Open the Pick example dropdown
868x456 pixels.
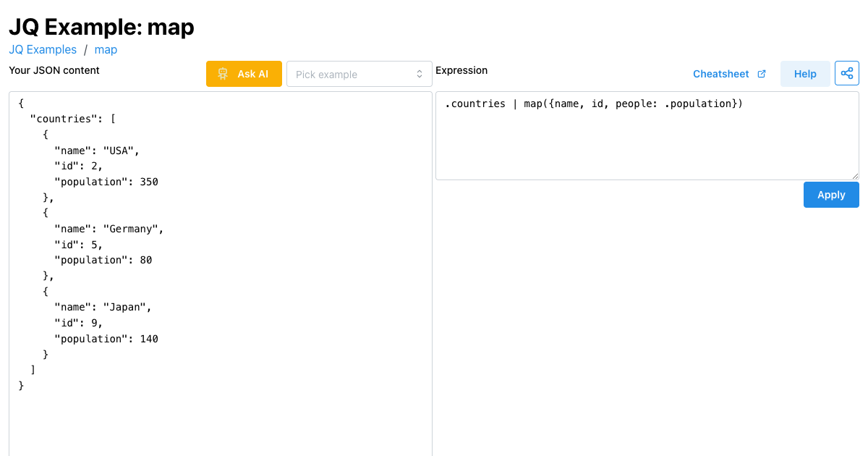[359, 74]
